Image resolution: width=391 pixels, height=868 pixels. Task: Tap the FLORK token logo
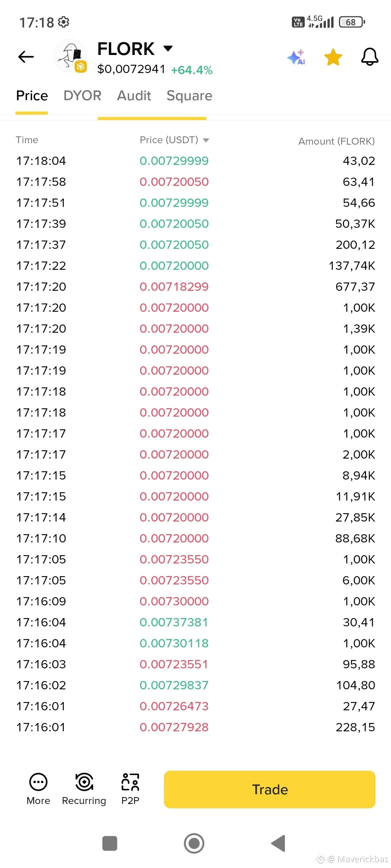click(x=70, y=56)
